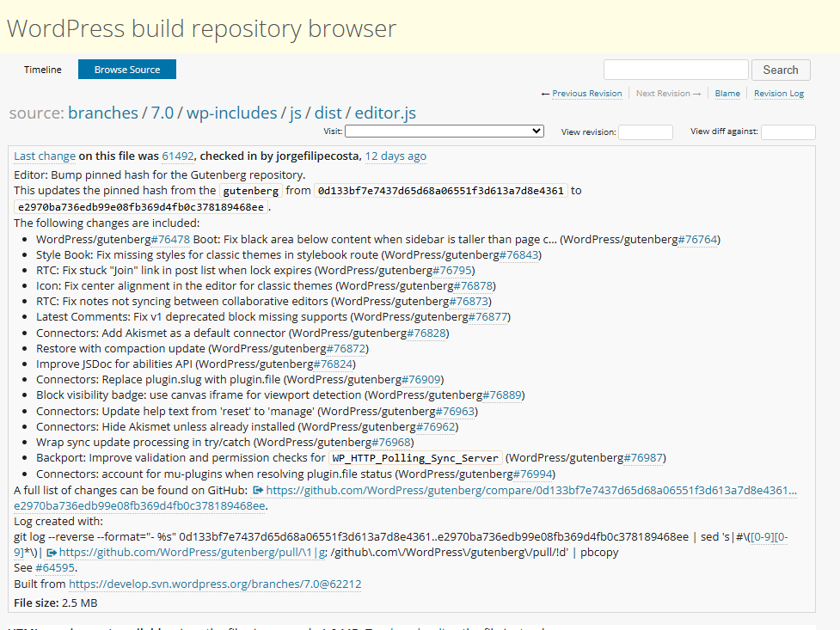
Task: Click the Last change link
Action: pyautogui.click(x=45, y=156)
